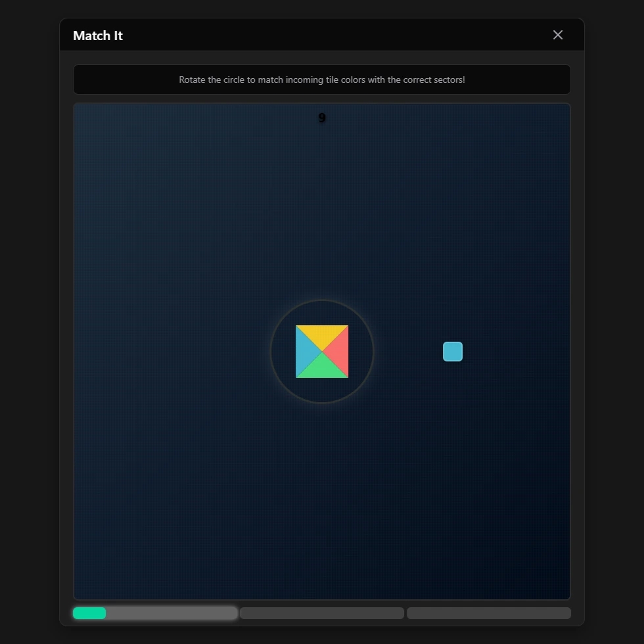This screenshot has width=644, height=644.
Task: Click the green bottom sector of the square
Action: coord(322,368)
